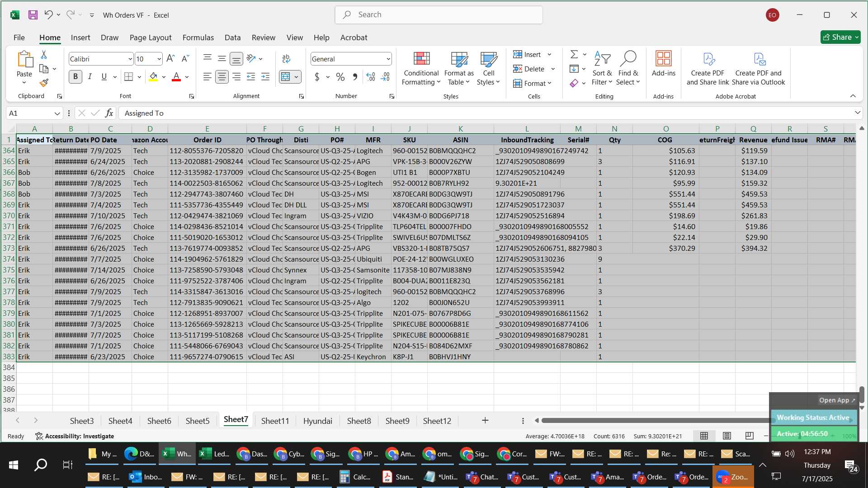The width and height of the screenshot is (868, 488).
Task: Click Increase Font Size icon
Action: (170, 59)
